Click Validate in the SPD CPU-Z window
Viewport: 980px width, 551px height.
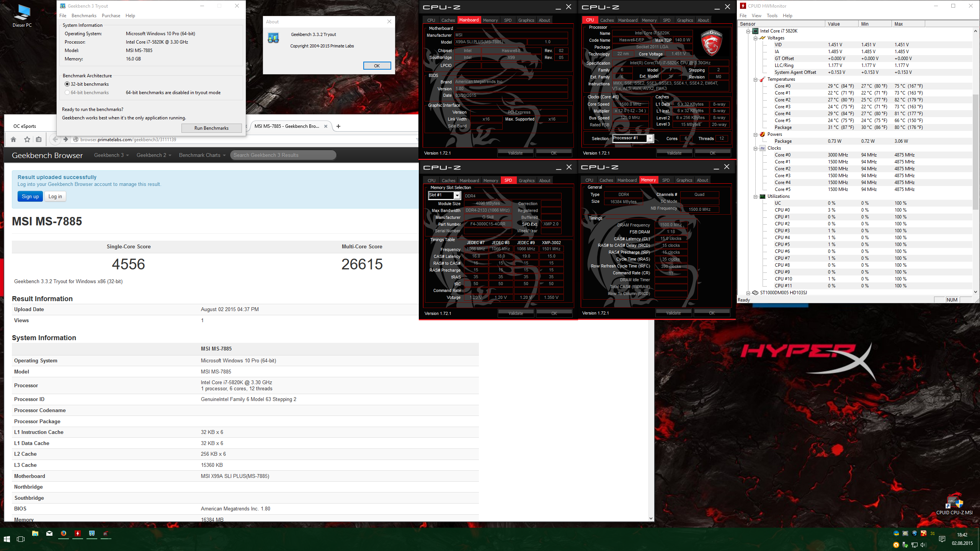pos(516,313)
